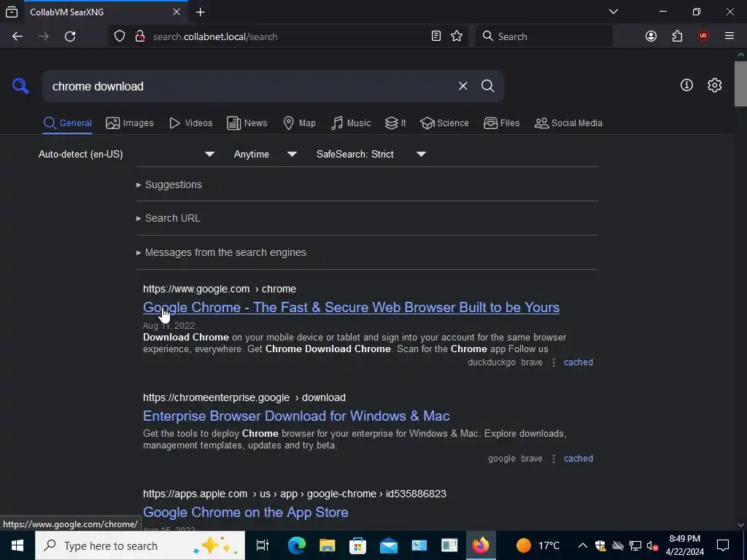Open the Firefox hamburger application menu
This screenshot has height=560, width=747.
click(x=729, y=36)
